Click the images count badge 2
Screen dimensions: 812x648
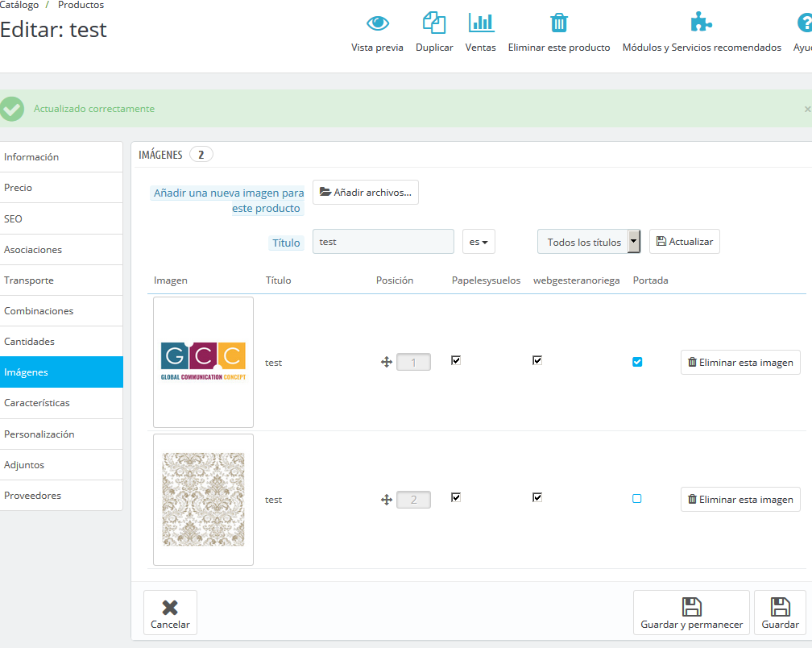tap(201, 155)
